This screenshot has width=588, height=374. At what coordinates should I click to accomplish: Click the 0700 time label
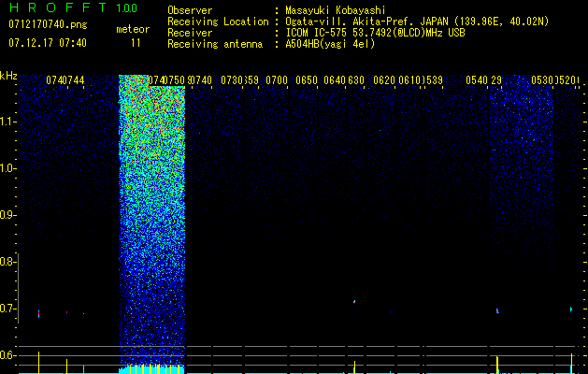(x=277, y=80)
